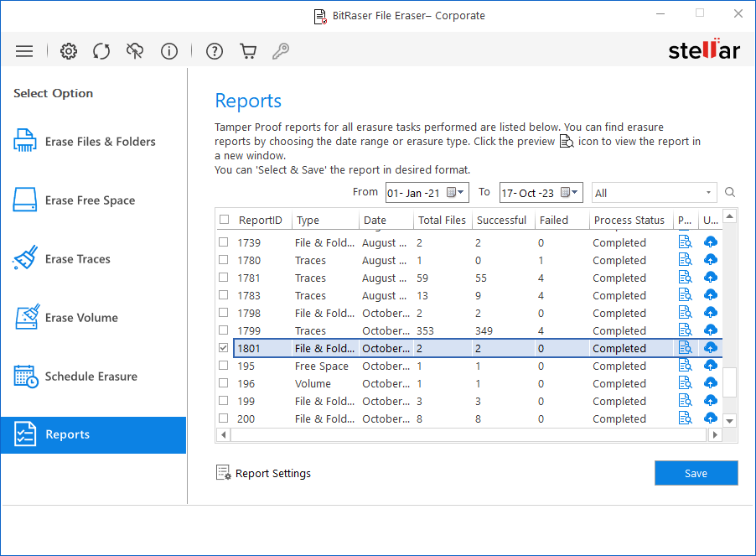Upload report 1783 to cloud
The image size is (756, 556).
point(710,295)
